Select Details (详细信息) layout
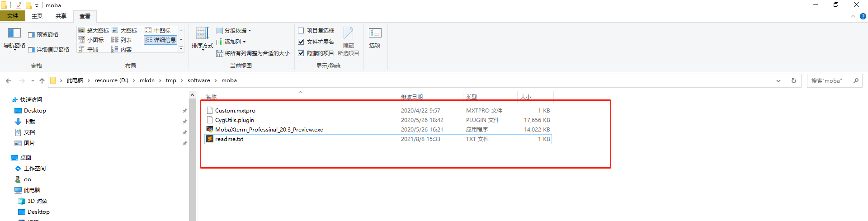 click(160, 40)
